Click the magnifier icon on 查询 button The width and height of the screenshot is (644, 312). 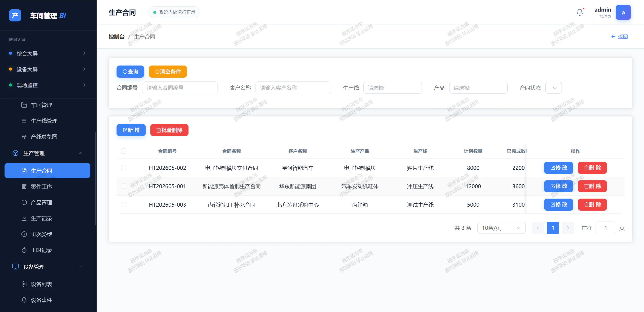(125, 72)
